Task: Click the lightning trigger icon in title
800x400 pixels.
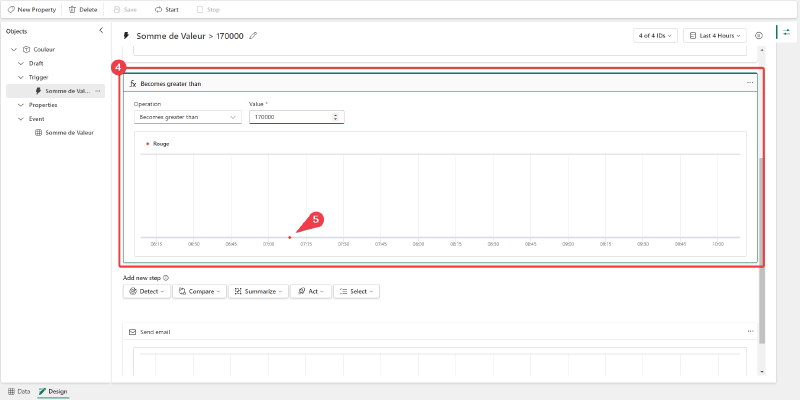Action: point(127,36)
